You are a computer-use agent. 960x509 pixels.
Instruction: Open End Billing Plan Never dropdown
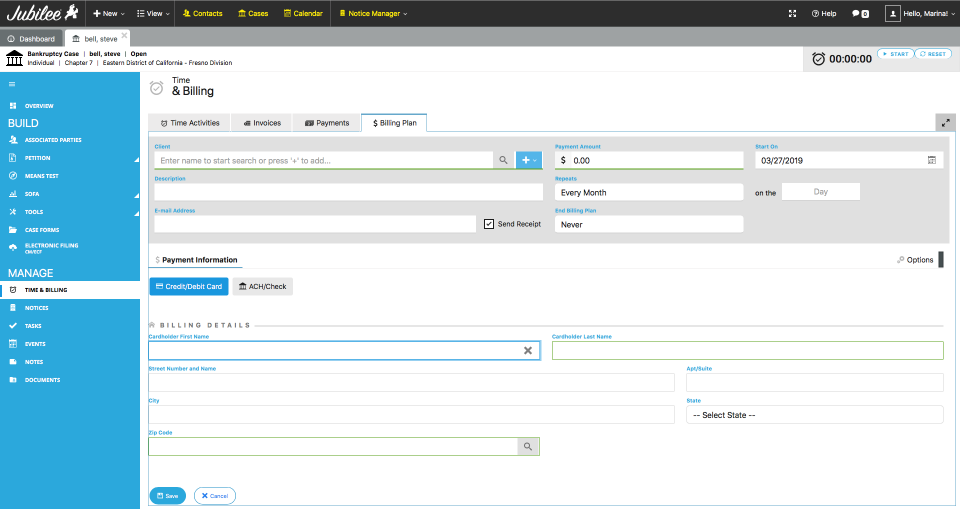(649, 224)
